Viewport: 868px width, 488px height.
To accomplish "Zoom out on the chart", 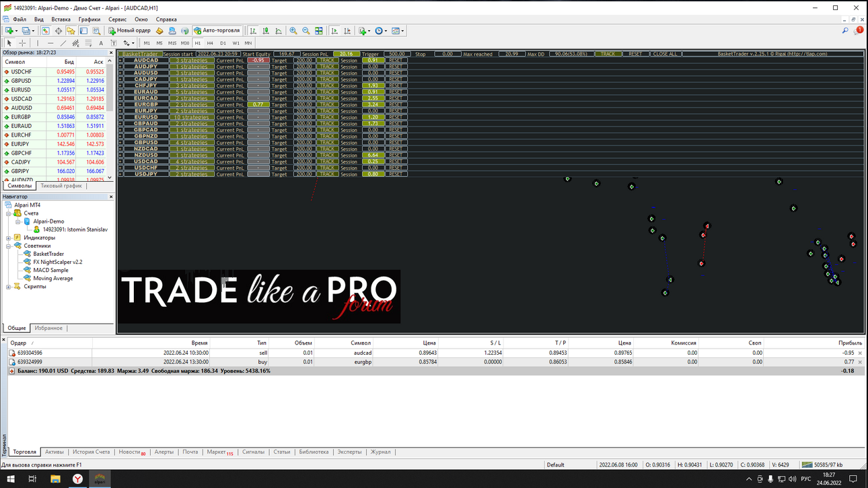I will (x=306, y=30).
